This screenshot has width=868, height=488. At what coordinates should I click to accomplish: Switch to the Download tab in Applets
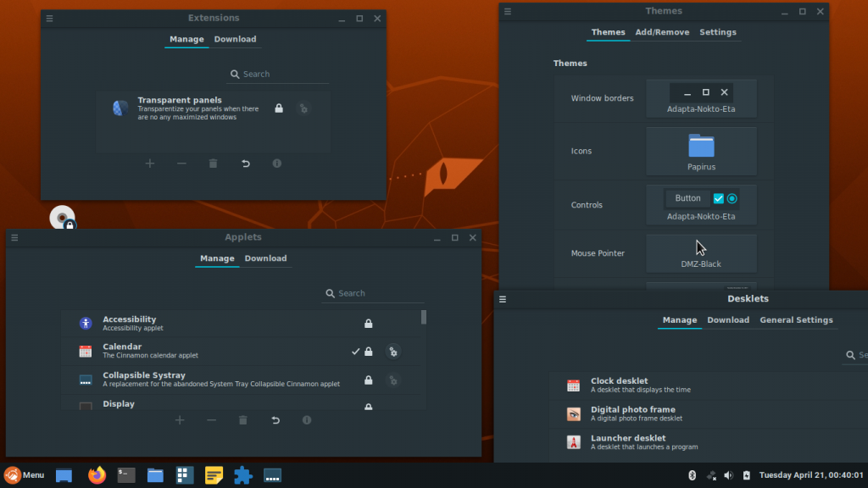coord(265,258)
